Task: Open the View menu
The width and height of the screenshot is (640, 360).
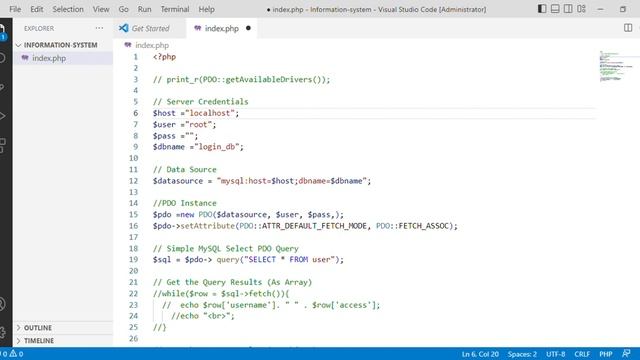Action: point(101,9)
